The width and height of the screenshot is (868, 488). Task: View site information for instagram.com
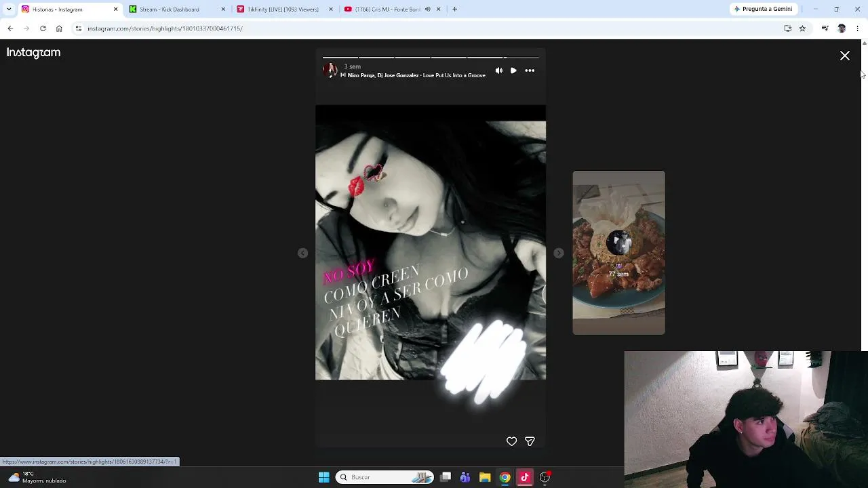coord(79,28)
